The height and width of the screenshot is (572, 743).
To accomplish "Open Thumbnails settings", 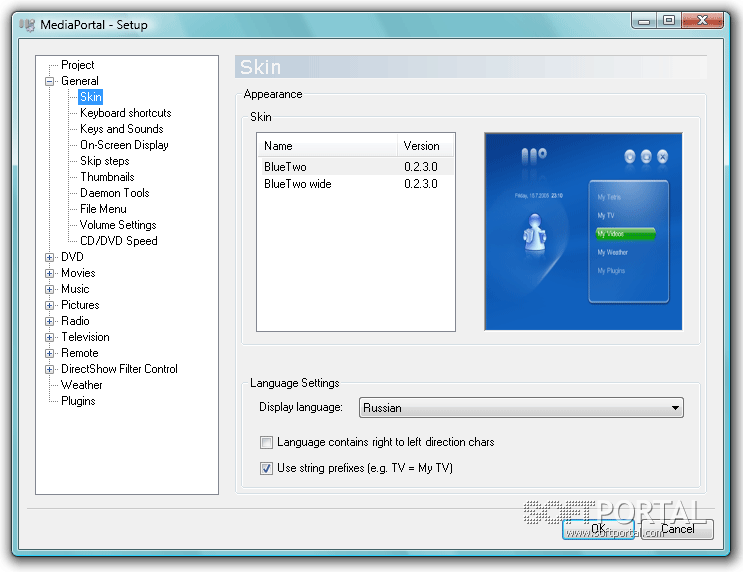I will 107,177.
